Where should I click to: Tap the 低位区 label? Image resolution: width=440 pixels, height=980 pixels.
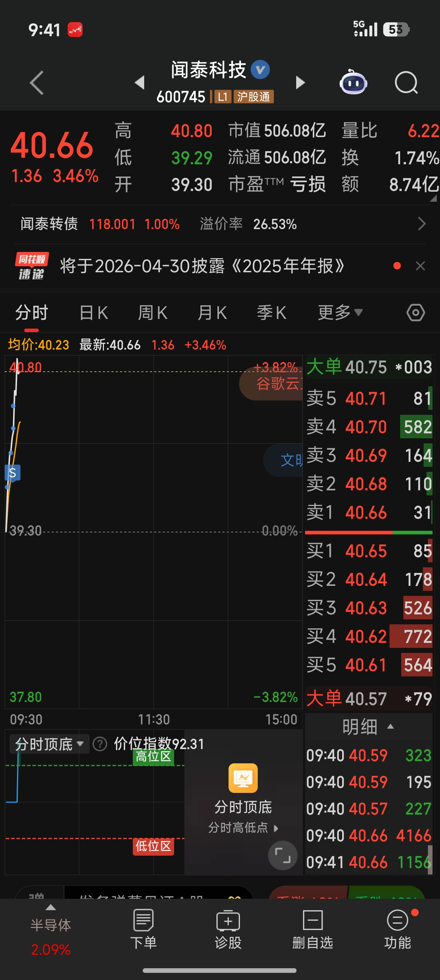point(153,846)
